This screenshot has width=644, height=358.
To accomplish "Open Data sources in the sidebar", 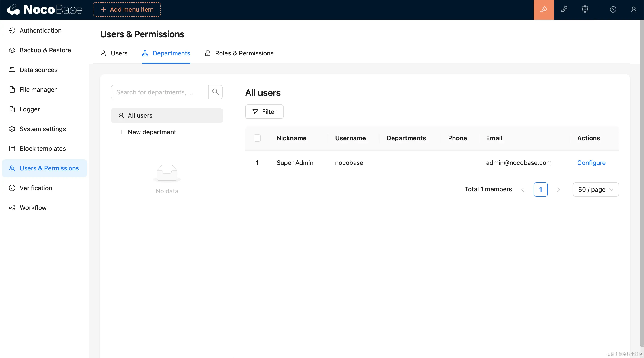I will click(x=38, y=70).
